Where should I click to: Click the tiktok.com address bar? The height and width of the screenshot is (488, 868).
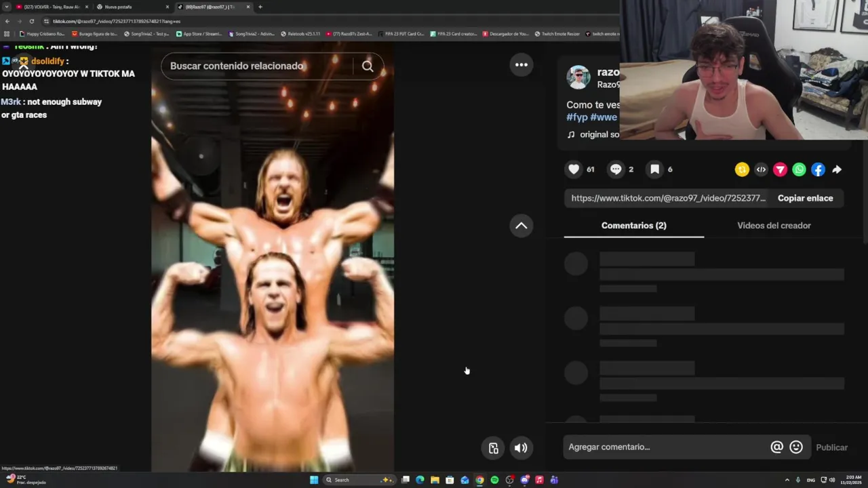pyautogui.click(x=325, y=21)
